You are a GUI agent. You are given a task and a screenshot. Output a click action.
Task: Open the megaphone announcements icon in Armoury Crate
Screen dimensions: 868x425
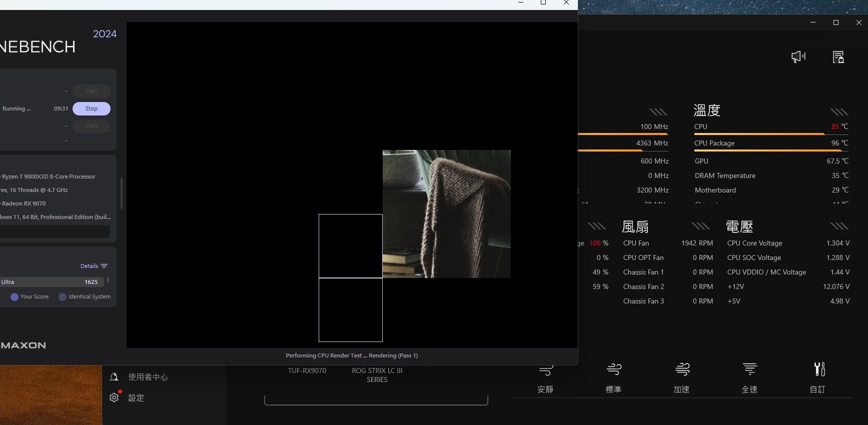click(x=798, y=57)
